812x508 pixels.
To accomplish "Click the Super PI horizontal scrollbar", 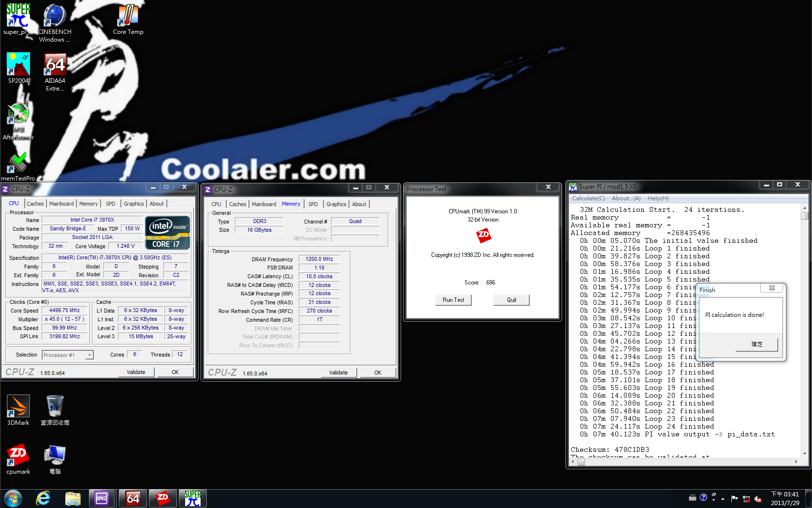I will 685,462.
